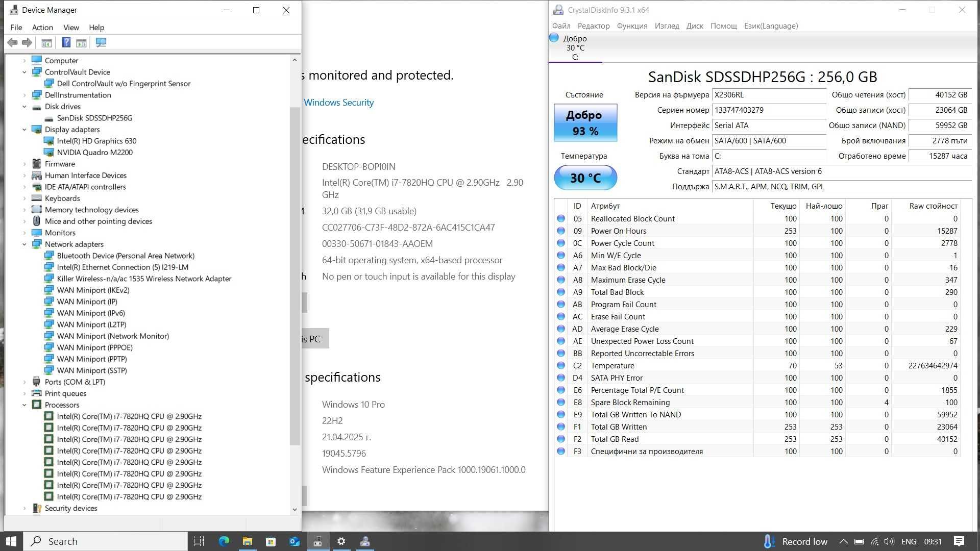Click the Show/Hide console tree toolbar icon
980x551 pixels.
pyautogui.click(x=46, y=43)
